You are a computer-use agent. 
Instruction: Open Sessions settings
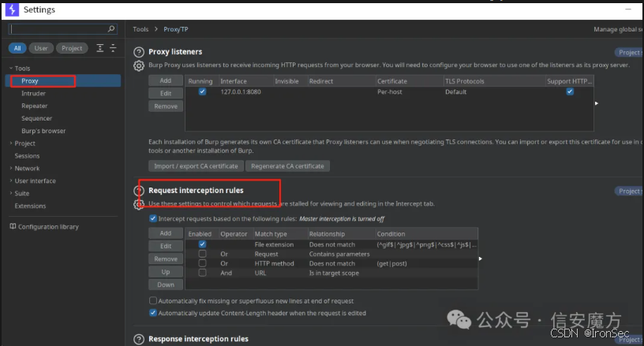27,156
